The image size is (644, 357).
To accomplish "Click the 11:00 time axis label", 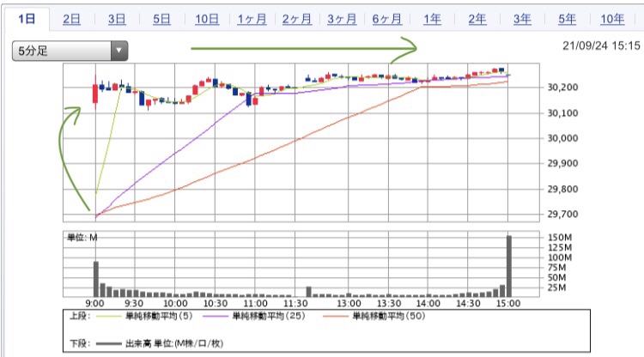I will 256,304.
